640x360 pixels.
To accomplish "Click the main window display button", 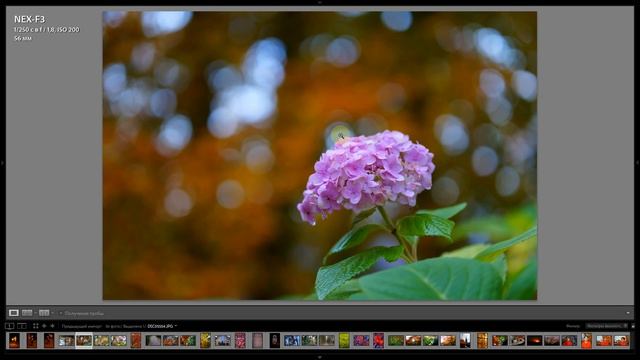I will pos(9,326).
